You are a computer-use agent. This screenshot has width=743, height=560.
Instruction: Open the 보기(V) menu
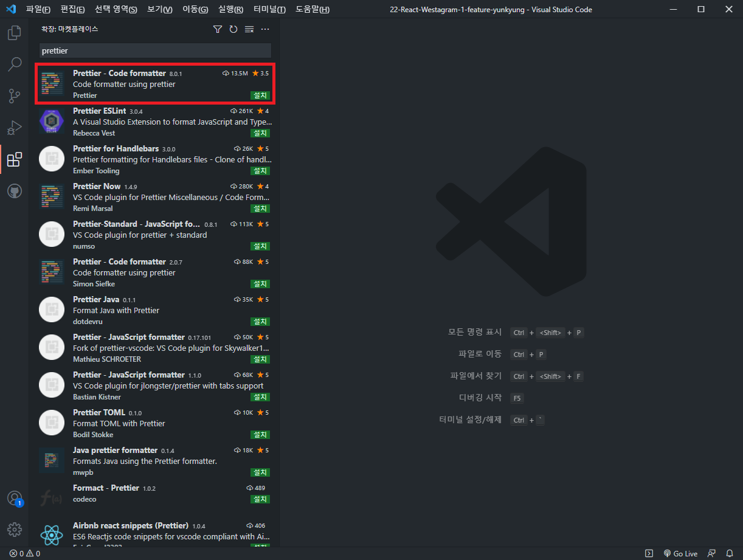(160, 10)
